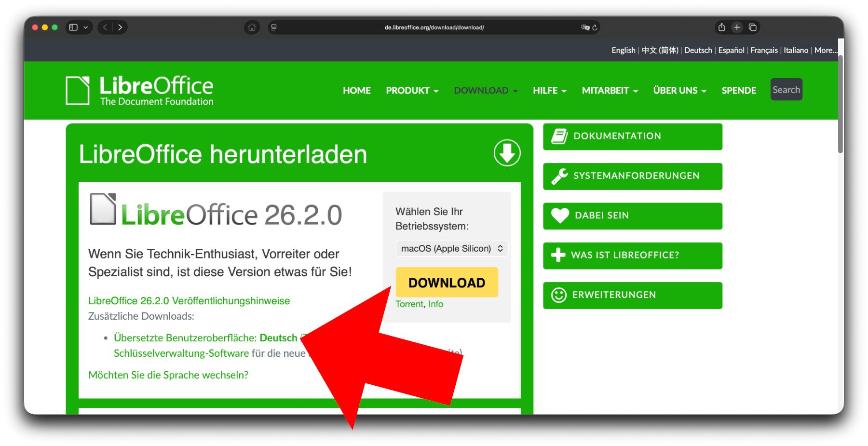Expand the PRODUKT navigation menu

412,91
